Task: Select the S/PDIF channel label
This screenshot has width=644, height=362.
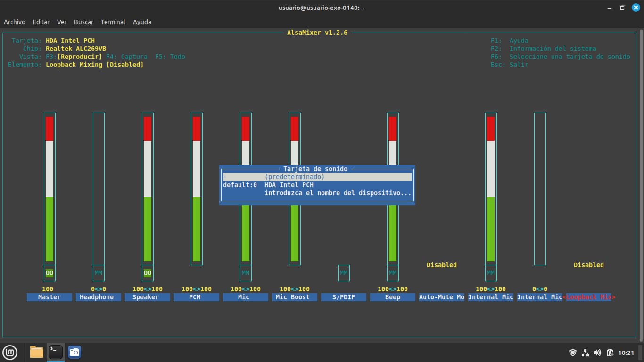Action: point(344,297)
